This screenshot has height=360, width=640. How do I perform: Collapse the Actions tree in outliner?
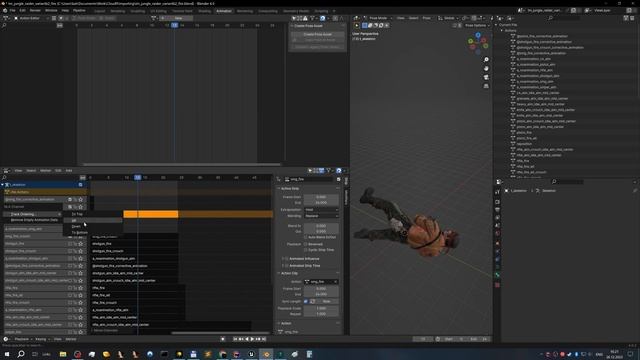(502, 31)
